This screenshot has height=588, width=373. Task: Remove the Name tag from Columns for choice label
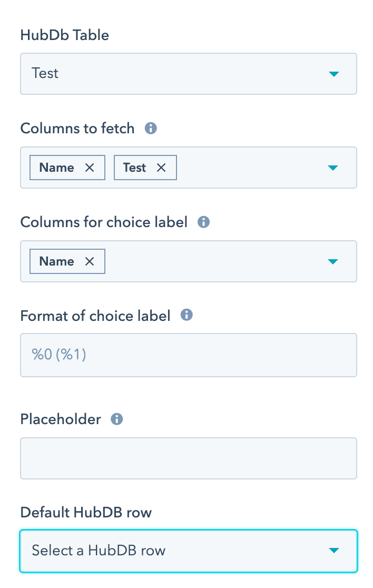[x=90, y=261]
